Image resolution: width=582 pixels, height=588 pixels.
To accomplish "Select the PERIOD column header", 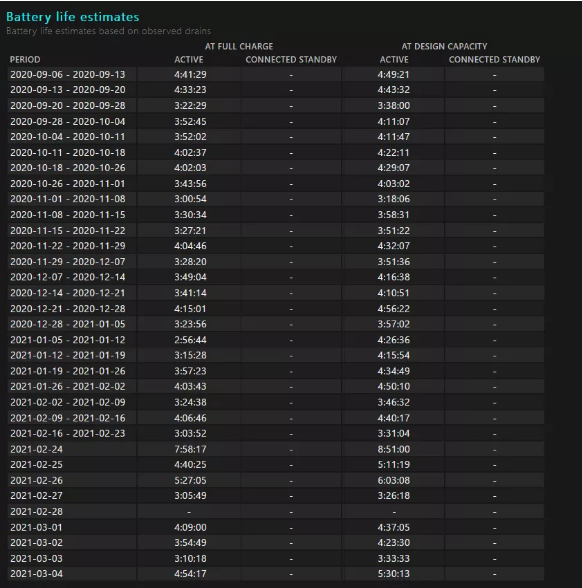I will point(25,60).
